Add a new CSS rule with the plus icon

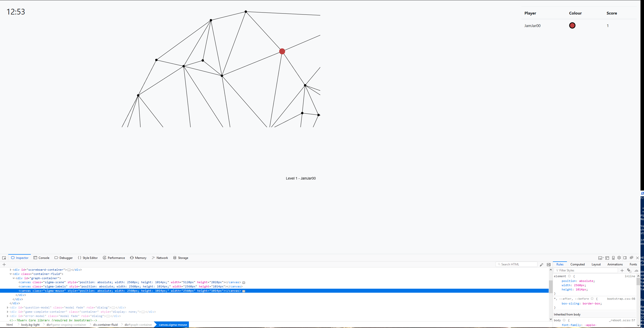(x=622, y=270)
